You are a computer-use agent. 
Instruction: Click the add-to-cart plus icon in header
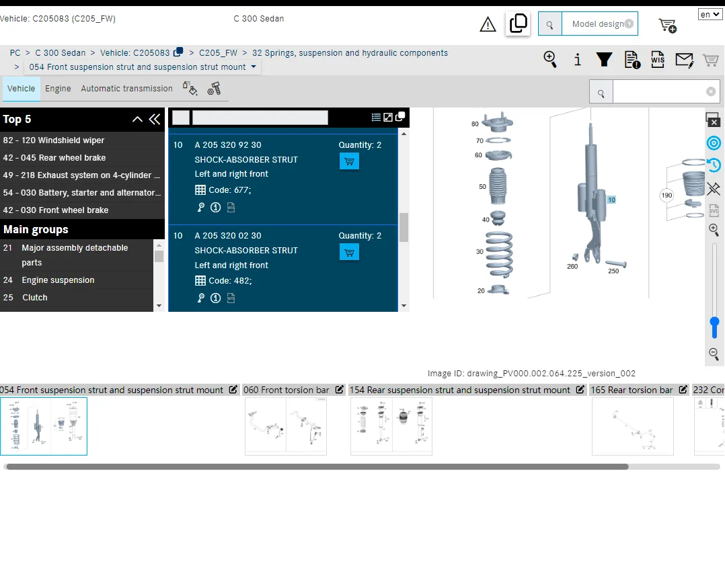point(667,26)
